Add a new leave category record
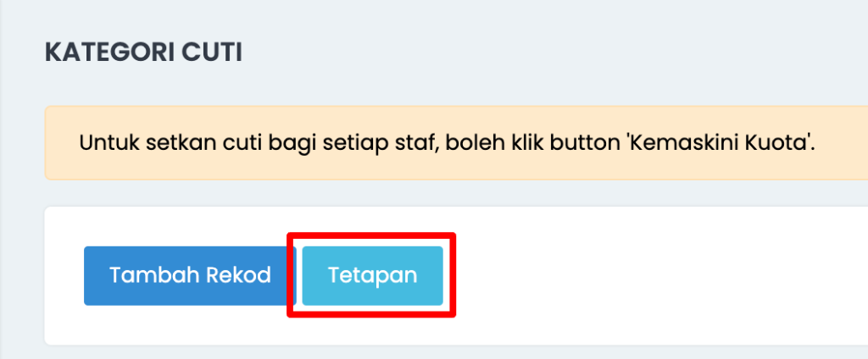868x359 pixels. pos(190,275)
